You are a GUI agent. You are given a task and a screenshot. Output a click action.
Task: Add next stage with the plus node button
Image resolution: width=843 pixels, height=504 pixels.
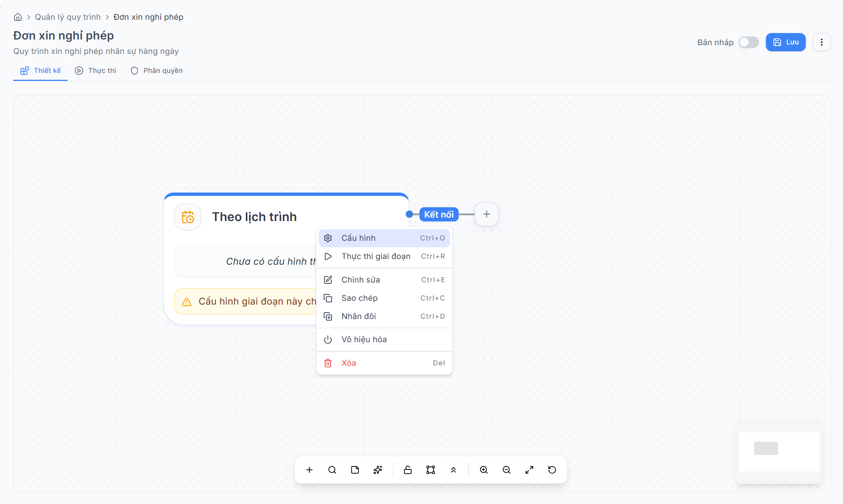click(486, 214)
